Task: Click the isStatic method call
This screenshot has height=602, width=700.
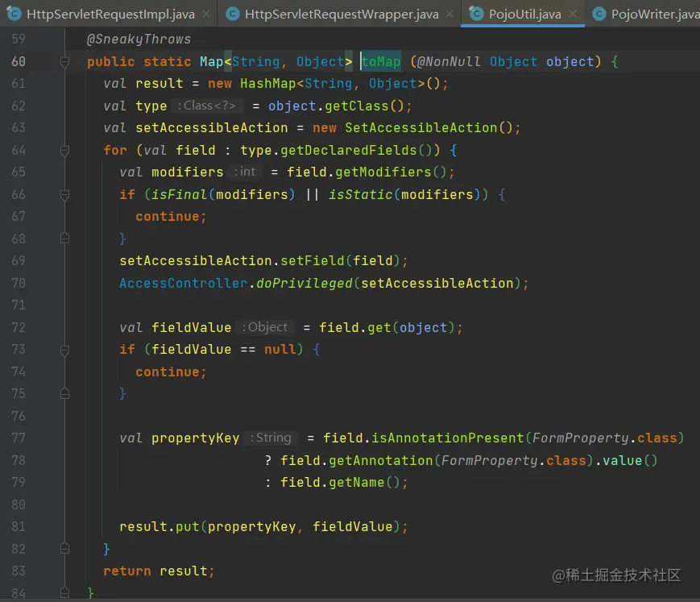Action: point(360,195)
